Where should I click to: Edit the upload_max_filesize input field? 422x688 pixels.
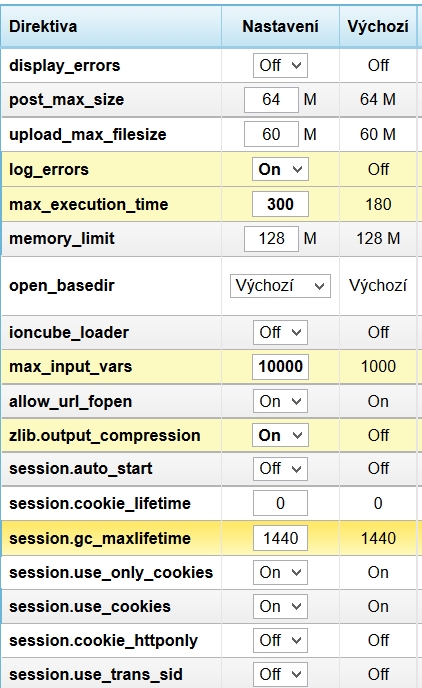271,134
